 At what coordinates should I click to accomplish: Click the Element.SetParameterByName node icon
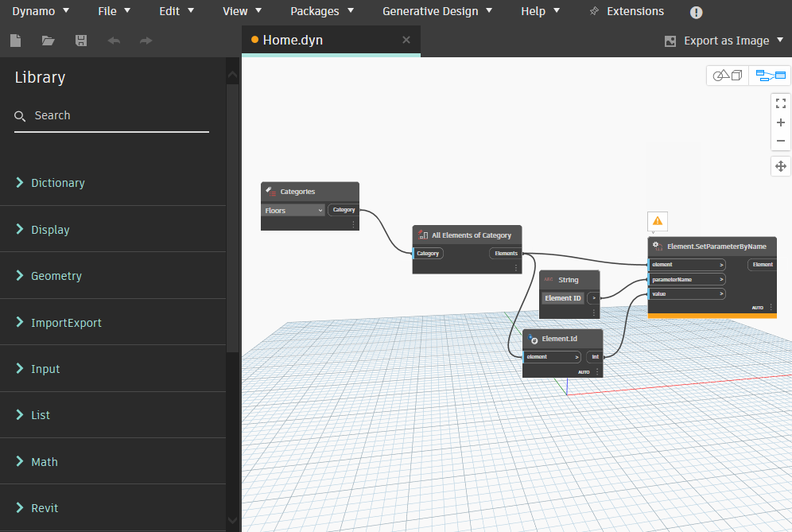(x=658, y=246)
